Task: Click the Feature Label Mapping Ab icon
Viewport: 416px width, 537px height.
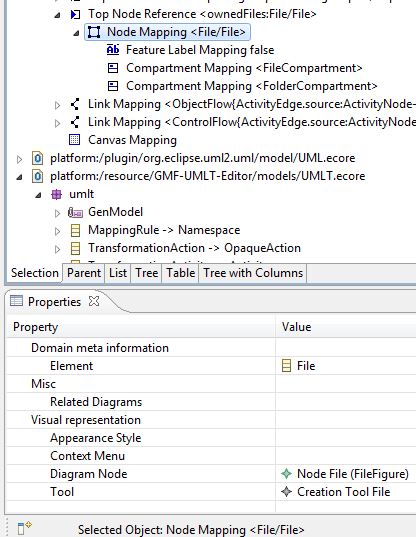Action: [113, 50]
